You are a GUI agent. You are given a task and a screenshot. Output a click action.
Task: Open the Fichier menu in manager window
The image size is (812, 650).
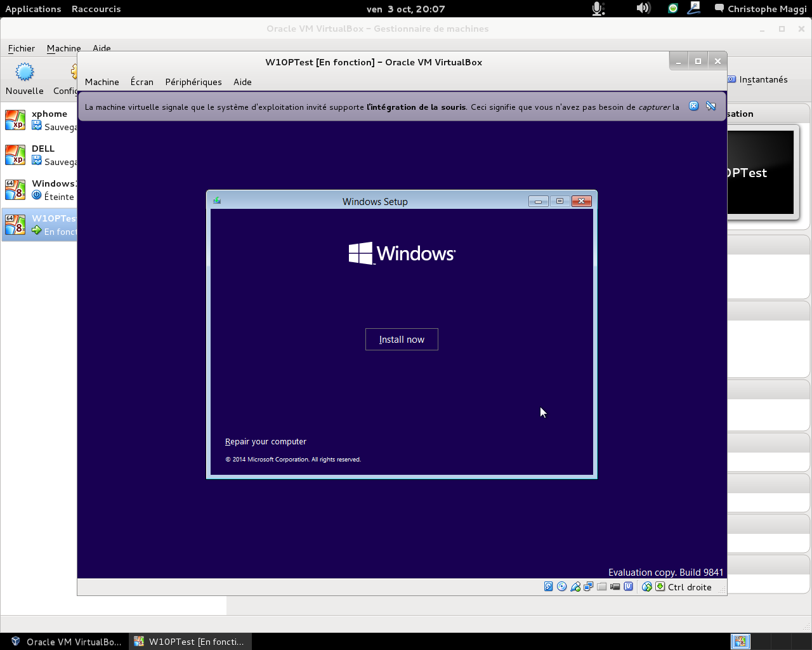(x=22, y=48)
